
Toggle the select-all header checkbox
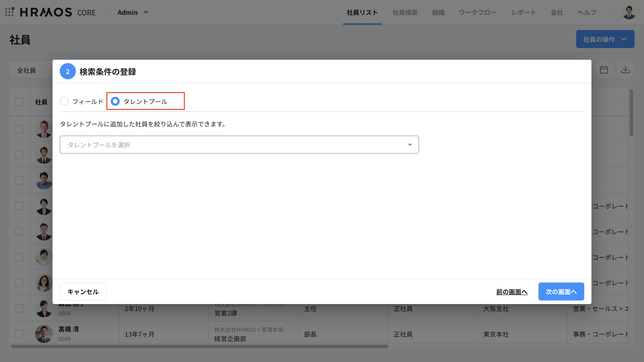click(x=19, y=102)
